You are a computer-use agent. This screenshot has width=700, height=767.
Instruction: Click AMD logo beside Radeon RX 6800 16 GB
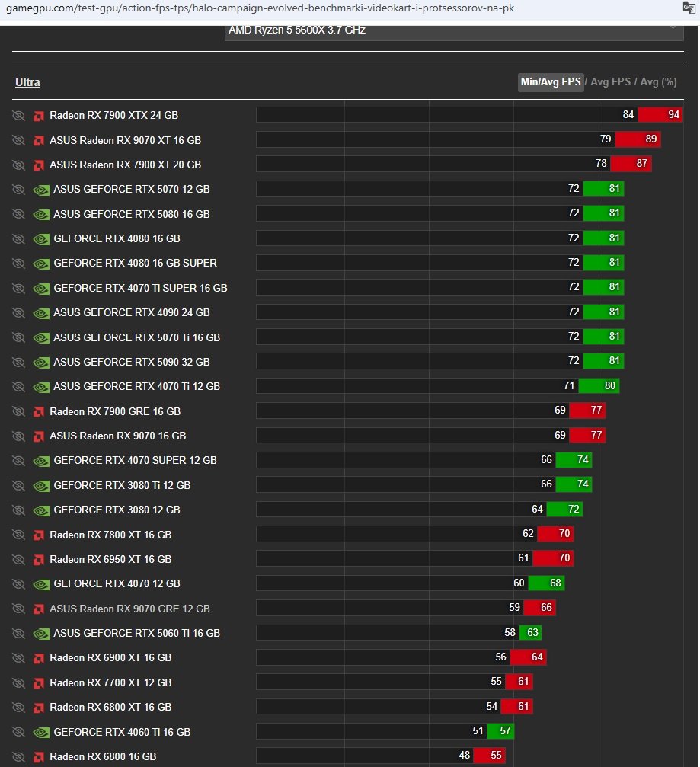(x=39, y=757)
